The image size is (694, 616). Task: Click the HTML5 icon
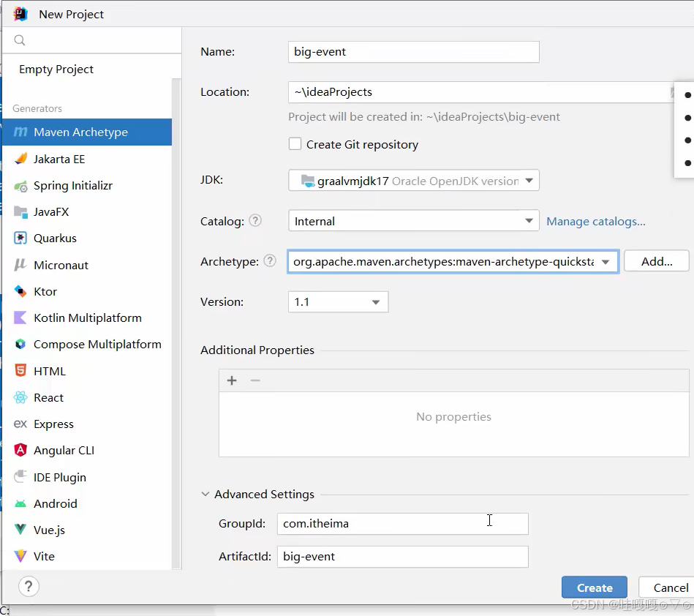[x=20, y=371]
